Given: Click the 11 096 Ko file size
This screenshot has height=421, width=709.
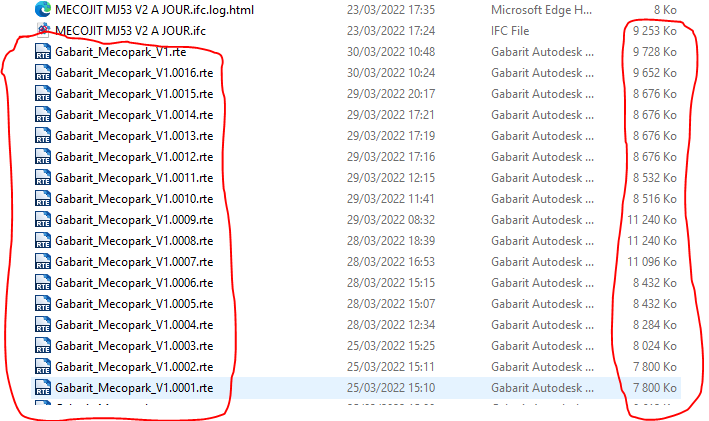Looking at the screenshot, I should pyautogui.click(x=652, y=261).
